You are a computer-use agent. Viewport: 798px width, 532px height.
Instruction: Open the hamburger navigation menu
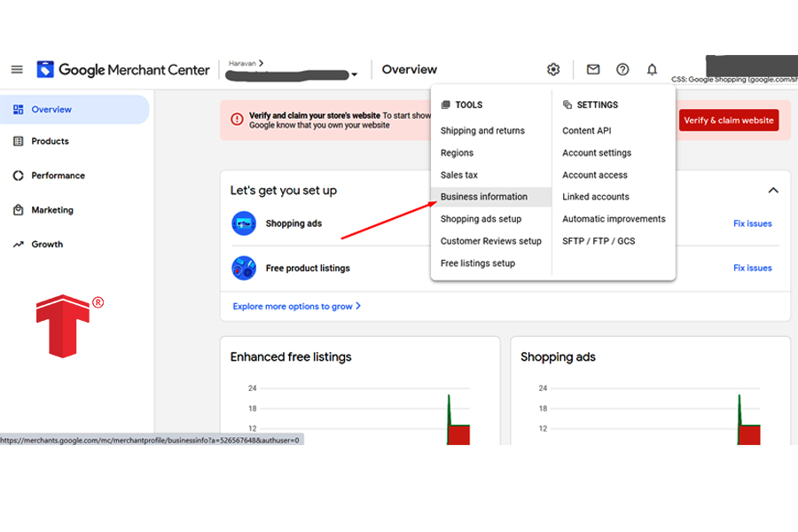coord(17,69)
